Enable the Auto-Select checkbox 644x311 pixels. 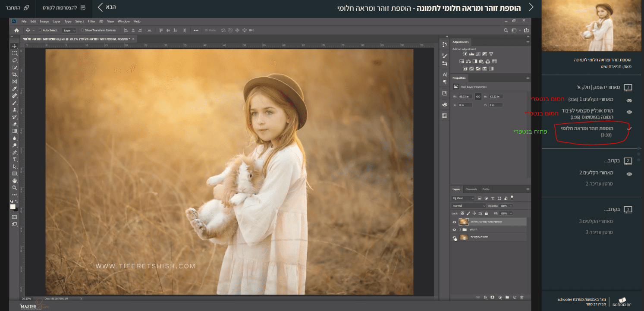click(x=41, y=30)
